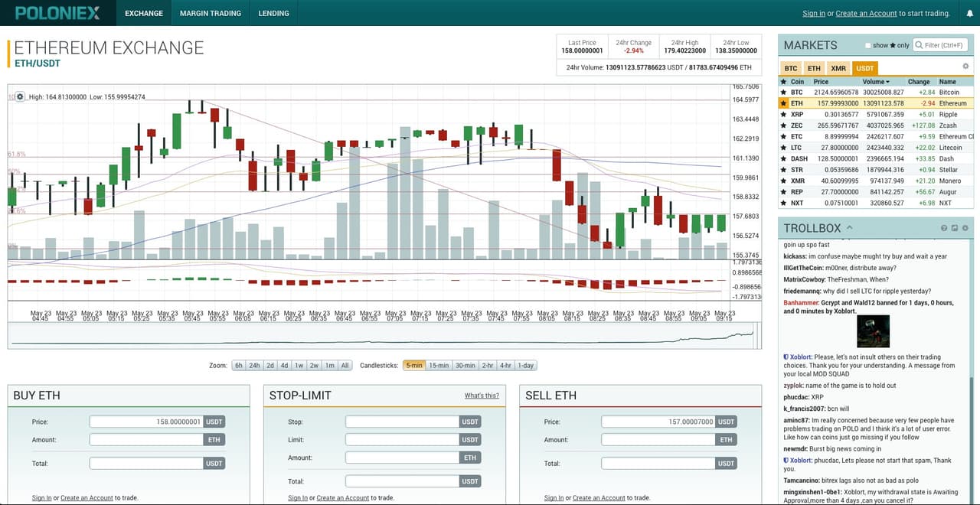Sort markets by Volume column header
This screenshot has width=980, height=505.
pos(875,81)
